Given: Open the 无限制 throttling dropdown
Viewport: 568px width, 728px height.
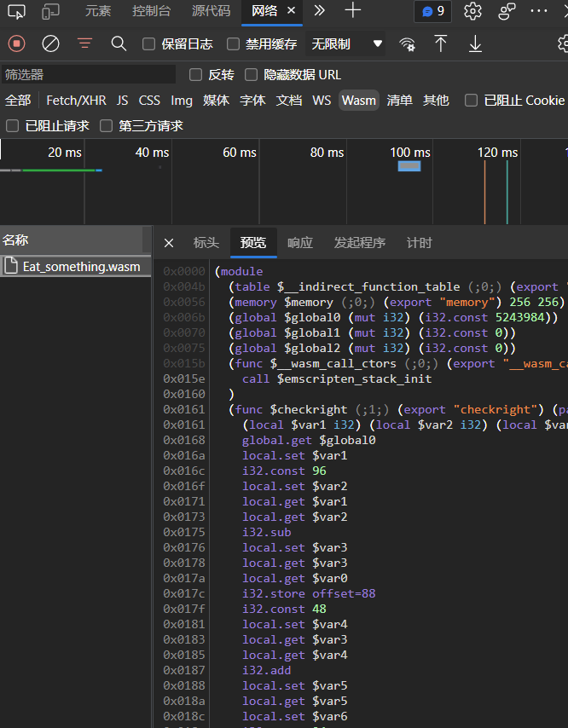Looking at the screenshot, I should [x=345, y=43].
